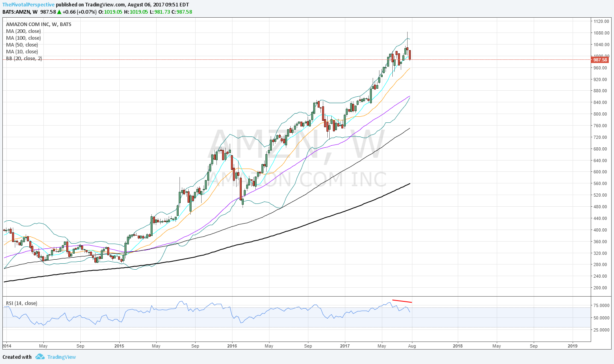
Task: Click the RSI (14, close) pane label
Action: tap(22, 303)
